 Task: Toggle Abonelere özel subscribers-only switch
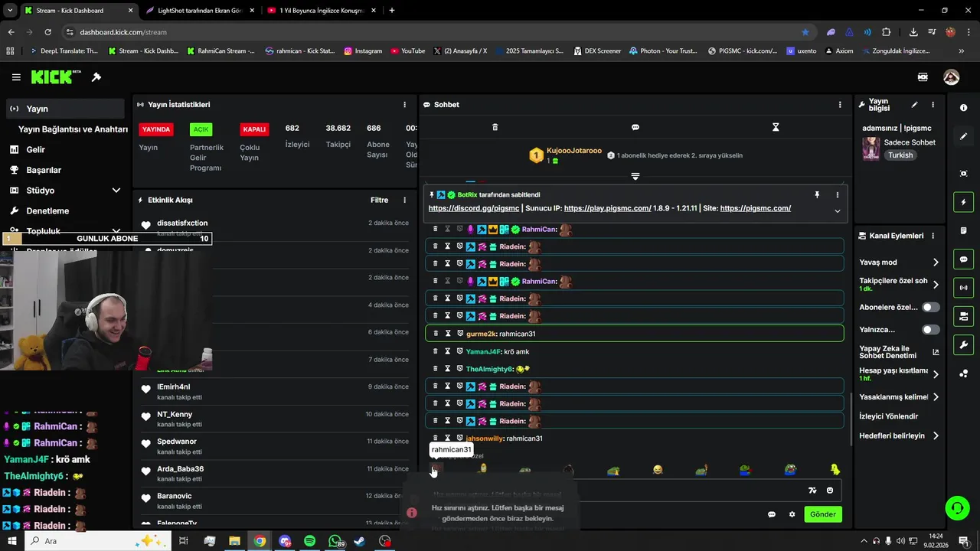coord(931,307)
